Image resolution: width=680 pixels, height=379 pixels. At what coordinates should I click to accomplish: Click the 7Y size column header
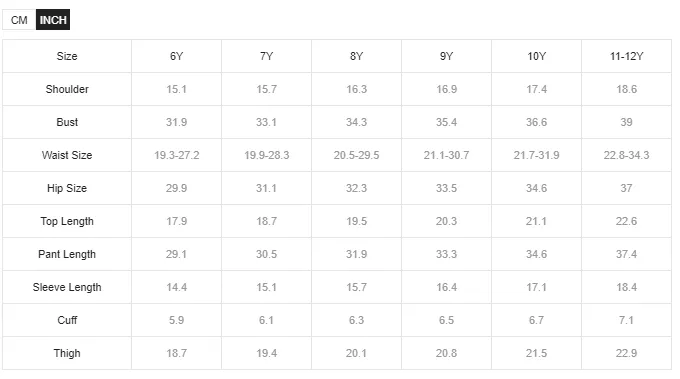point(266,56)
